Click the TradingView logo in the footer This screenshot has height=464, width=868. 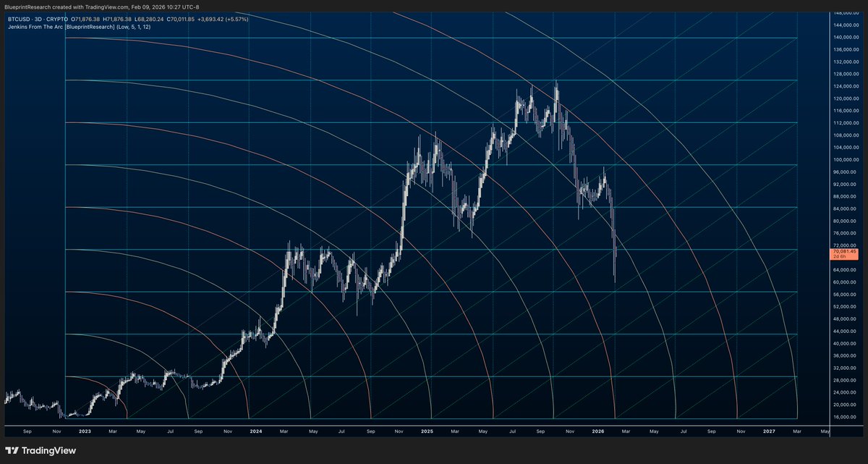[40, 450]
